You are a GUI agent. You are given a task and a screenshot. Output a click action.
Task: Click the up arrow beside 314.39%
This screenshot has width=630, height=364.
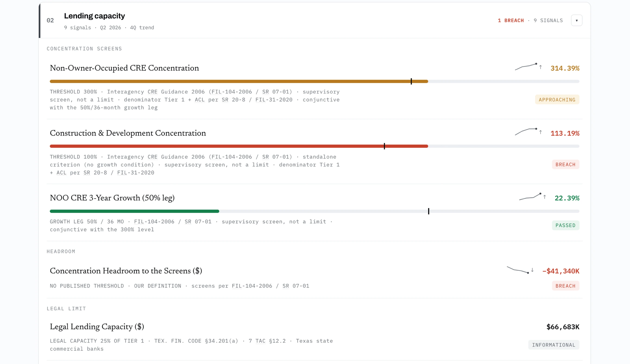coord(541,67)
